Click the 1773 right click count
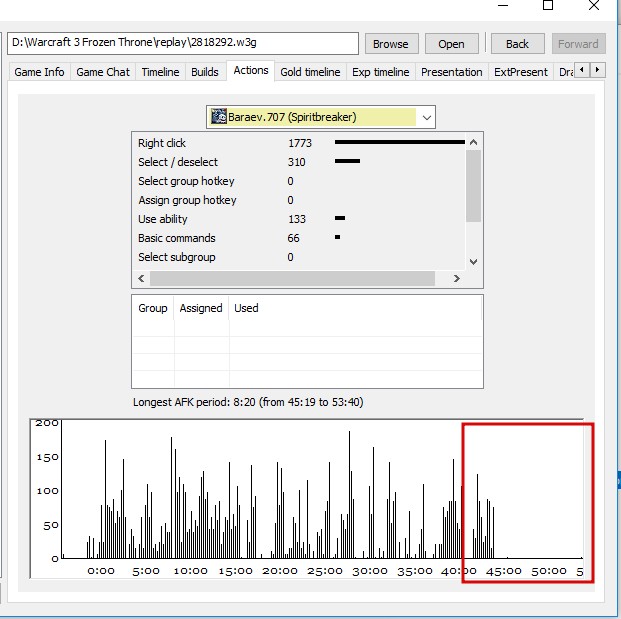Screen dimensions: 621x619 [x=300, y=143]
